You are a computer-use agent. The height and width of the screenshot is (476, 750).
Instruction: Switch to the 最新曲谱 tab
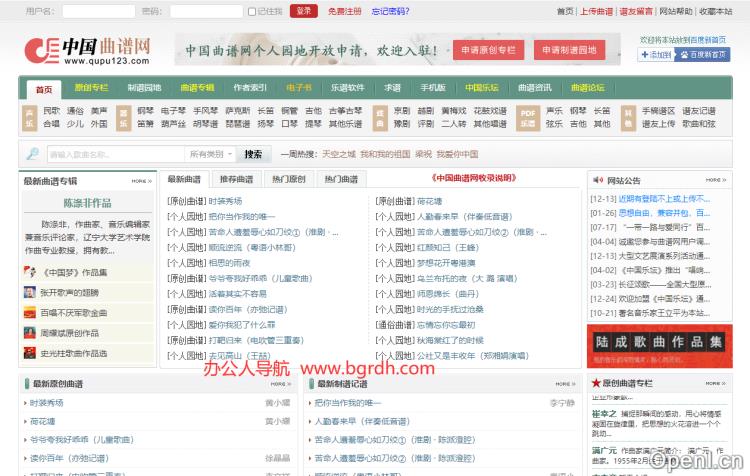click(184, 179)
